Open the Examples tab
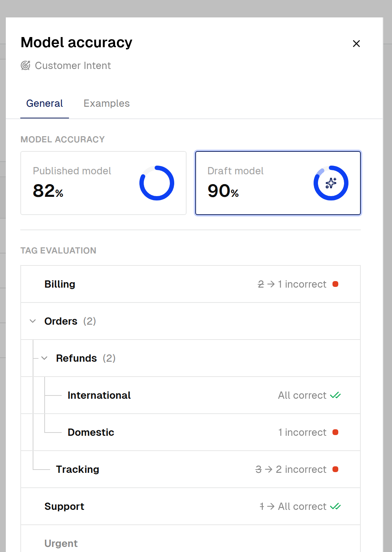 click(x=106, y=103)
